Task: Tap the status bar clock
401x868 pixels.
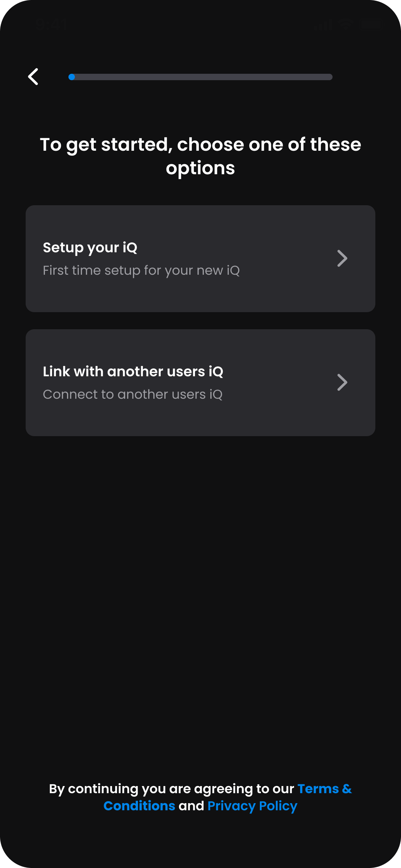Action: pyautogui.click(x=51, y=24)
